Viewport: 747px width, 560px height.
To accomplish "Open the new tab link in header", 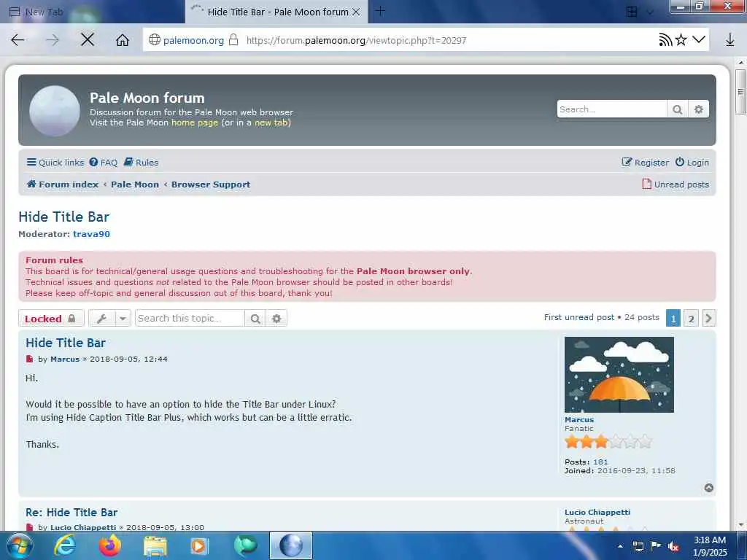I will pyautogui.click(x=271, y=122).
